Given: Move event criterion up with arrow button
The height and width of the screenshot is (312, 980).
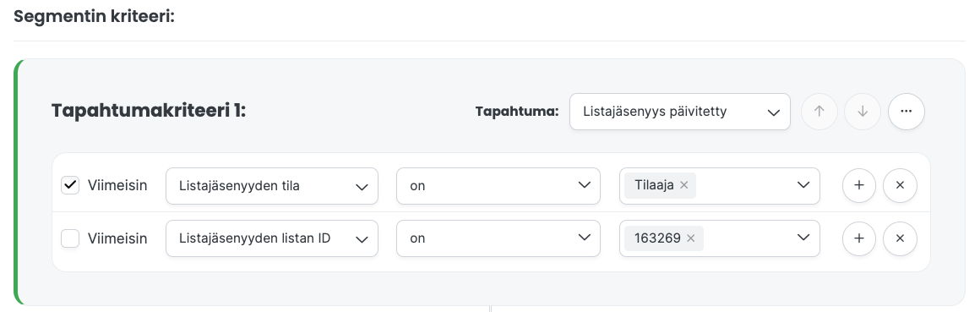Looking at the screenshot, I should tap(819, 112).
